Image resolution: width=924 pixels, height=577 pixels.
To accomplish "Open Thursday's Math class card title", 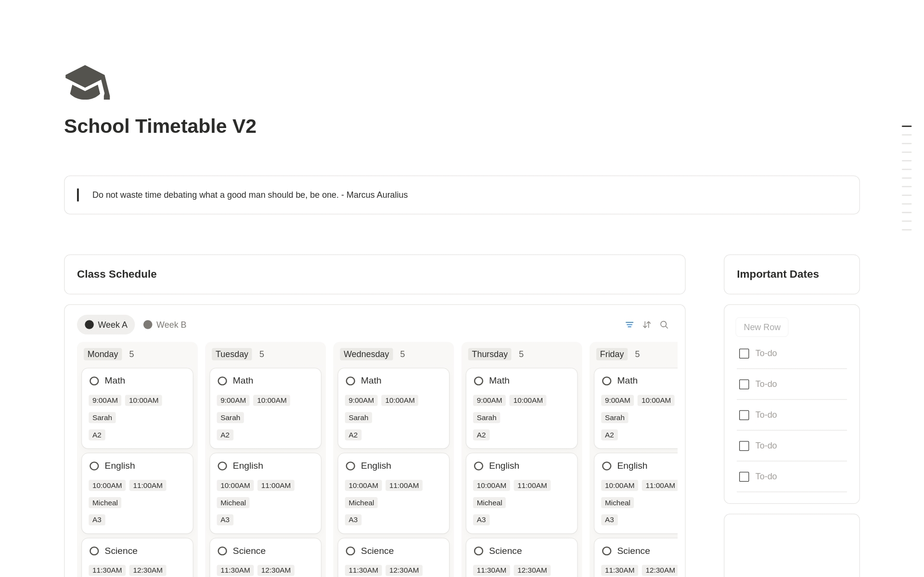I will point(499,381).
